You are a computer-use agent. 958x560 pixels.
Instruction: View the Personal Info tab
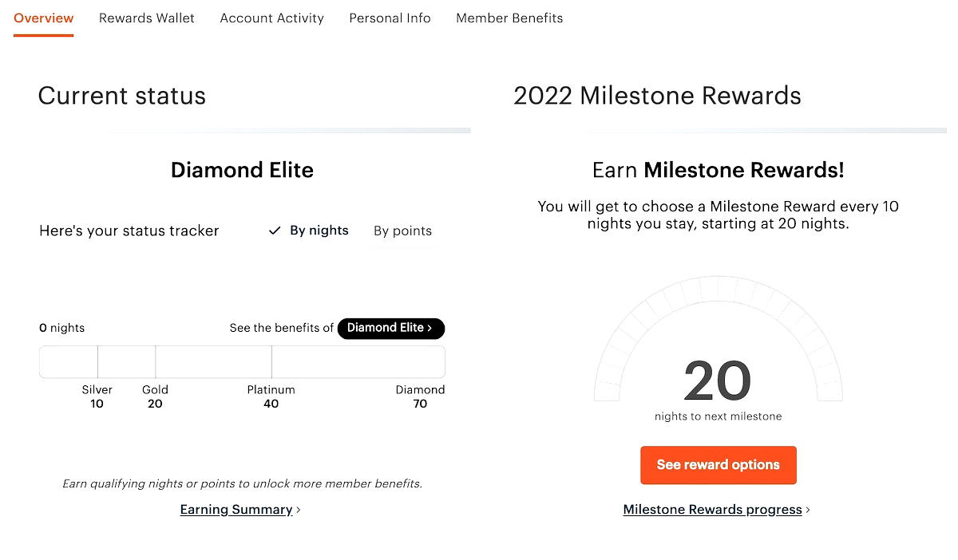click(390, 18)
